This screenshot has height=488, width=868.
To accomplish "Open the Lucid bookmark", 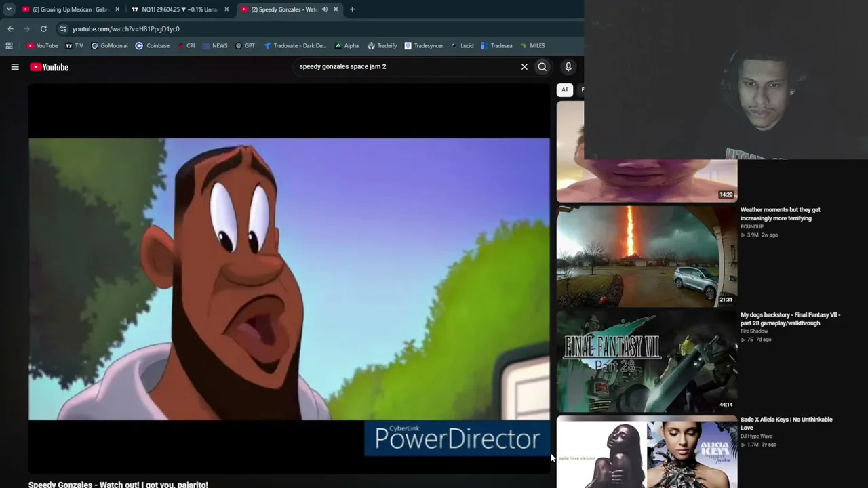I will 462,46.
